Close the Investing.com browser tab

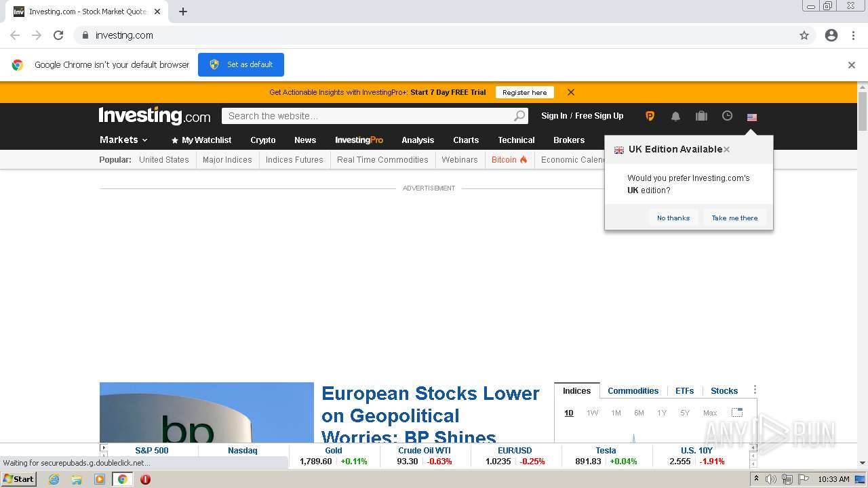tap(157, 12)
